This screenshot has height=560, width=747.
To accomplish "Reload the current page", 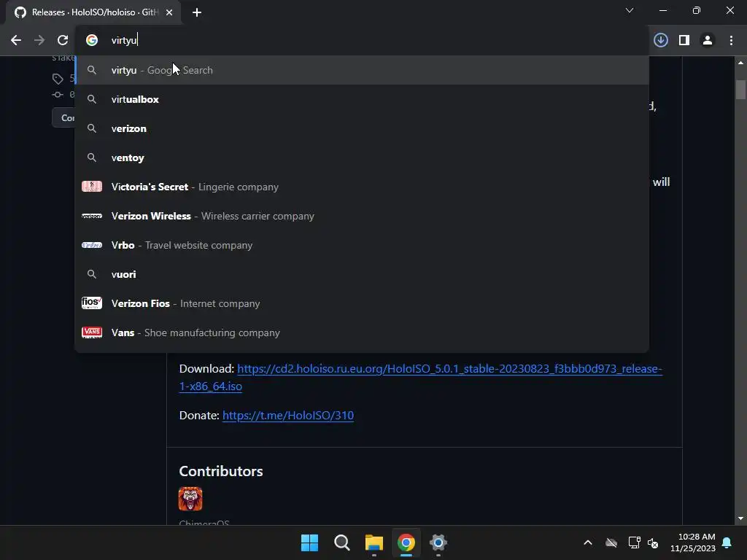I will 63,41.
